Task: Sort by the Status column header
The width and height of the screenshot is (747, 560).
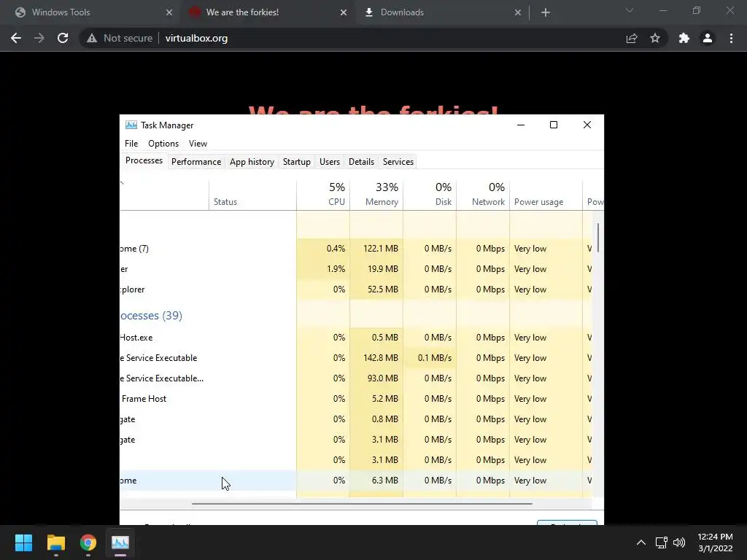Action: click(x=252, y=195)
